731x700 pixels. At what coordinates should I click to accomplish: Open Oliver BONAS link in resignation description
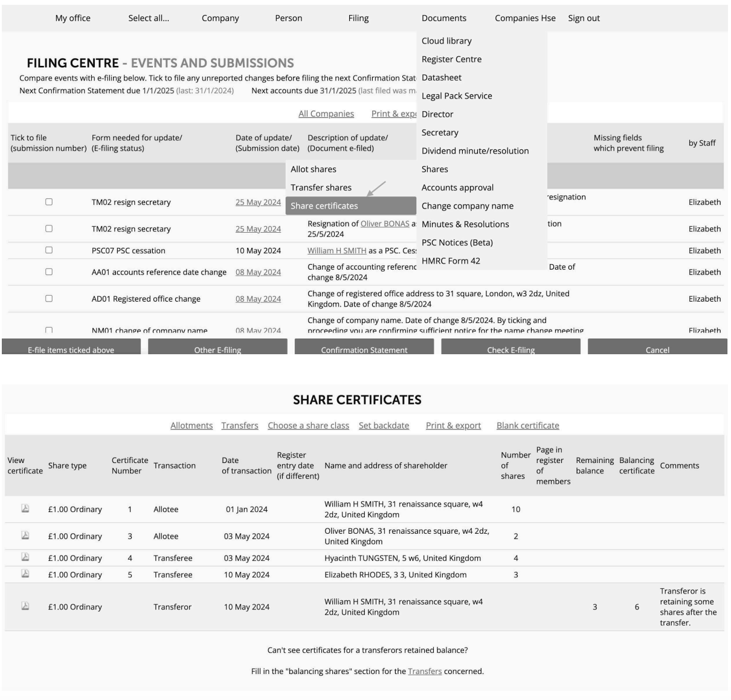[x=385, y=224]
